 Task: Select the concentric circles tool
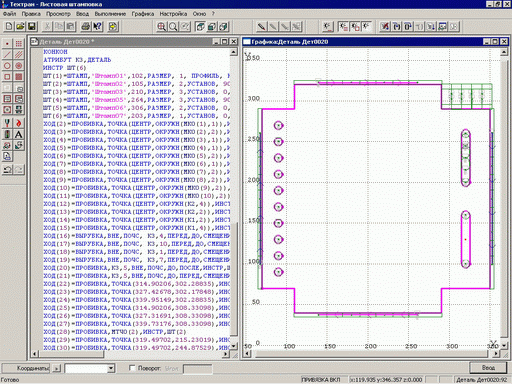click(19, 66)
